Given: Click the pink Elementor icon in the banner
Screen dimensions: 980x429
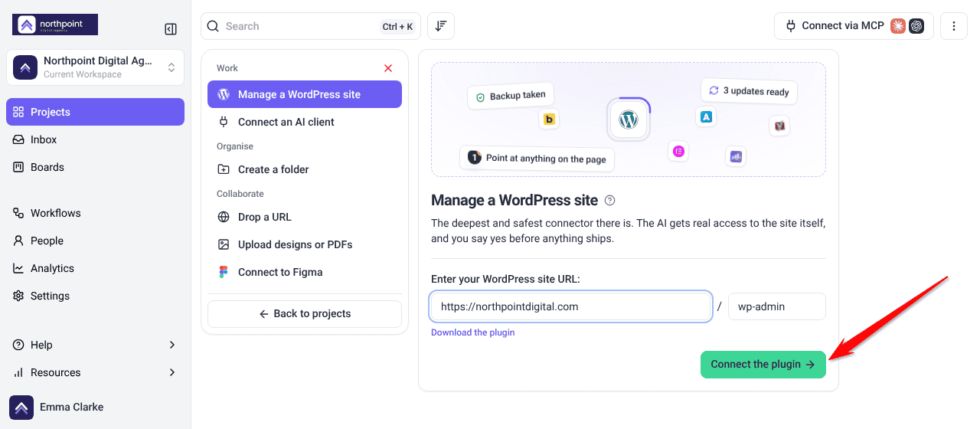Looking at the screenshot, I should [678, 152].
